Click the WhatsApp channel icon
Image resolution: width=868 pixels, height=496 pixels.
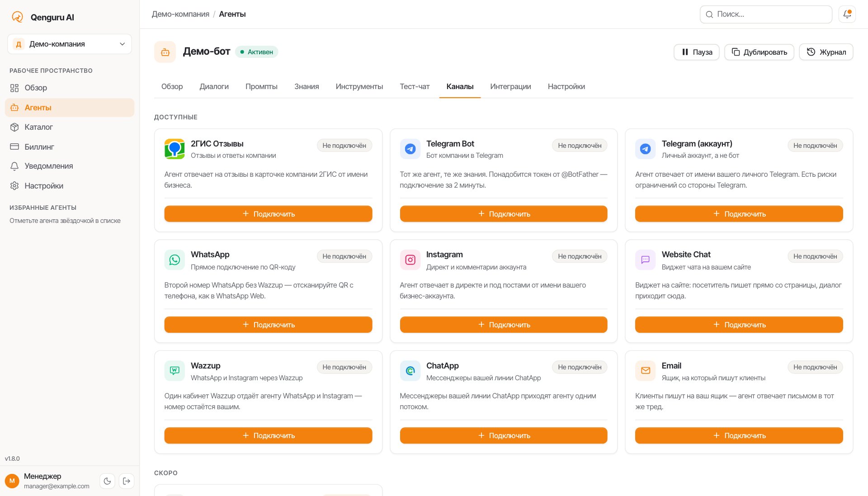tap(175, 260)
